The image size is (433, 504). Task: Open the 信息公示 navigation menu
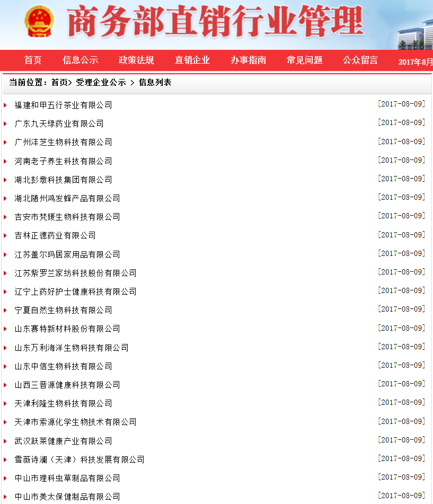point(81,60)
